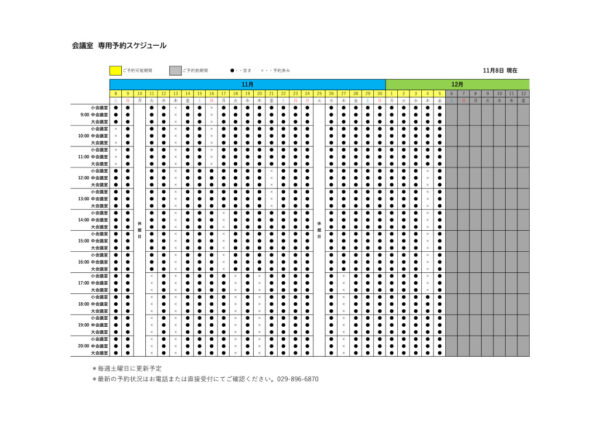The image size is (600, 424).
Task: Click the black dot 空き legend entry
Action: click(x=241, y=70)
